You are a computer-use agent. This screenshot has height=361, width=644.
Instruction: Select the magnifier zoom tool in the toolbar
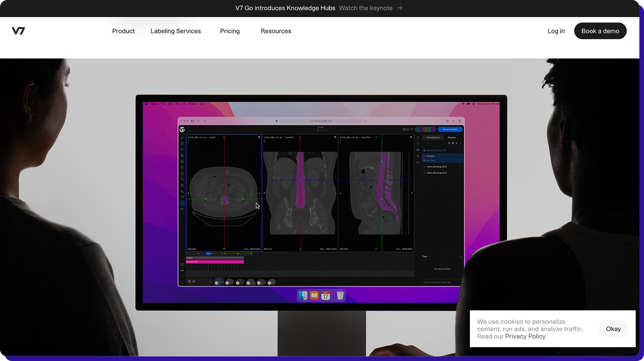pyautogui.click(x=182, y=209)
